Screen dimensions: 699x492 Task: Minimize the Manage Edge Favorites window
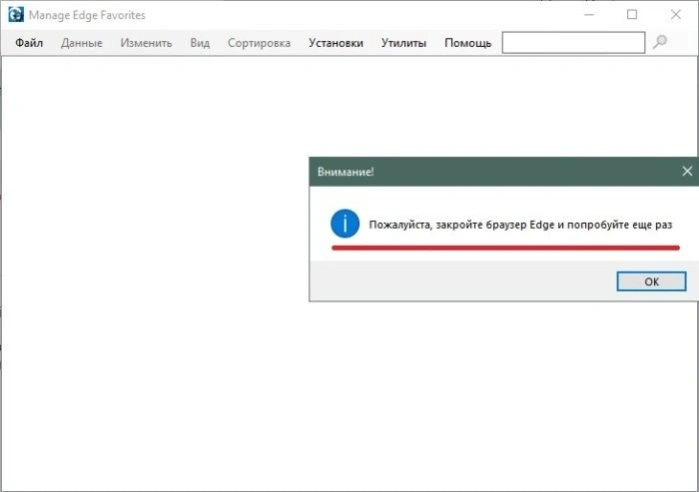coord(589,15)
